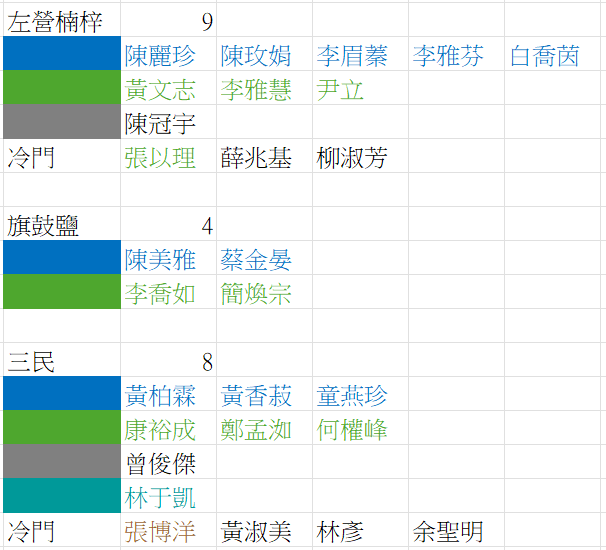
Task: Click the name 張博洋
Action: 160,532
